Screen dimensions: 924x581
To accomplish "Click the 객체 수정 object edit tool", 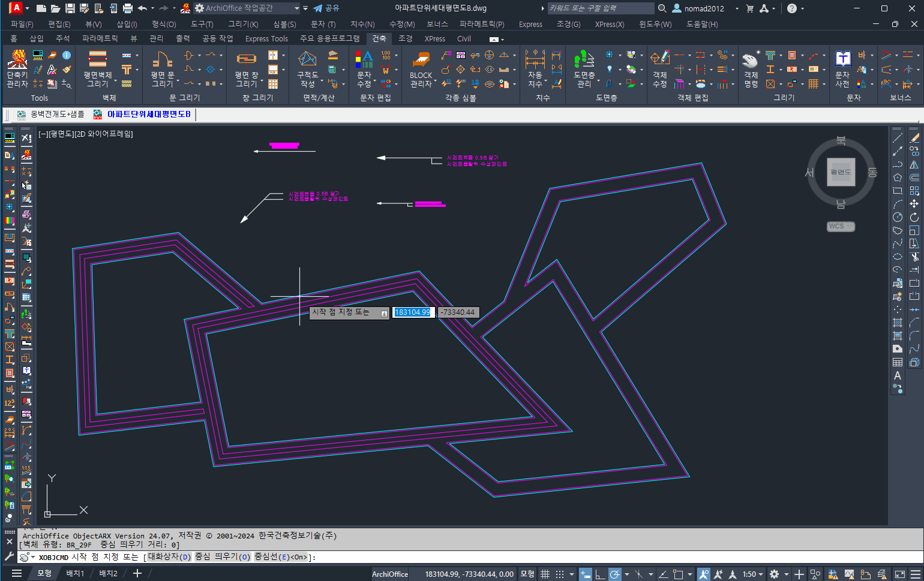I will point(659,68).
